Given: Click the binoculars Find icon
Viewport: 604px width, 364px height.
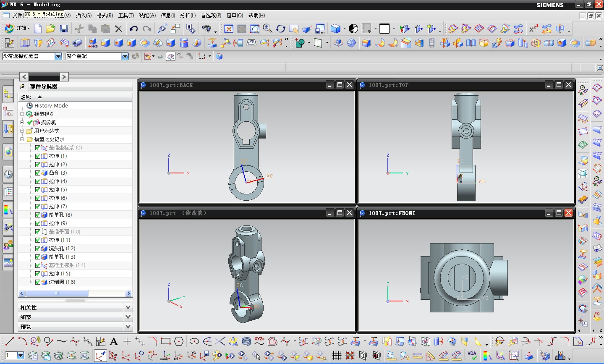Looking at the screenshot, I should pos(207,29).
